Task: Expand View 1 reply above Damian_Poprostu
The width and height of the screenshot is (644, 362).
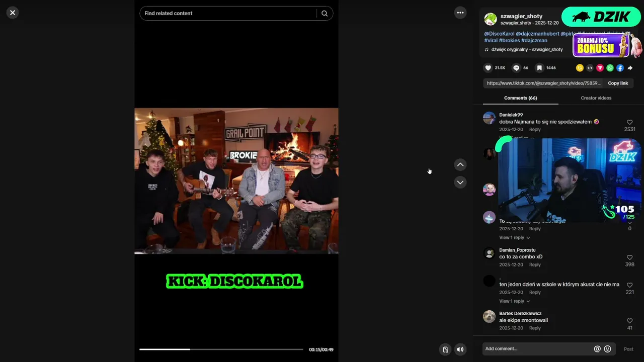Action: [514, 237]
